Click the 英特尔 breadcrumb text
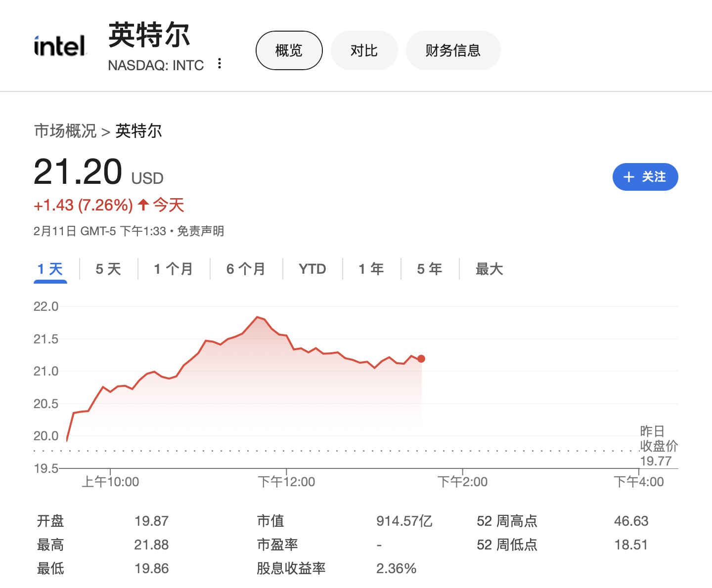Viewport: 712px width, 588px height. pos(139,131)
